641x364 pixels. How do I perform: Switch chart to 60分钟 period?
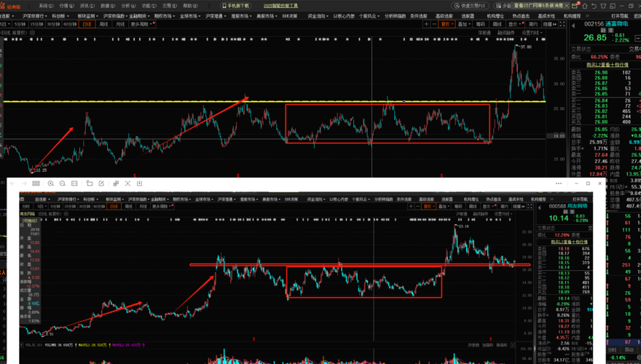click(x=70, y=24)
